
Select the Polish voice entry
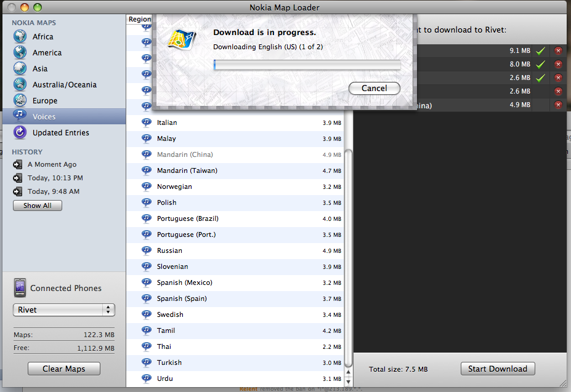point(235,202)
